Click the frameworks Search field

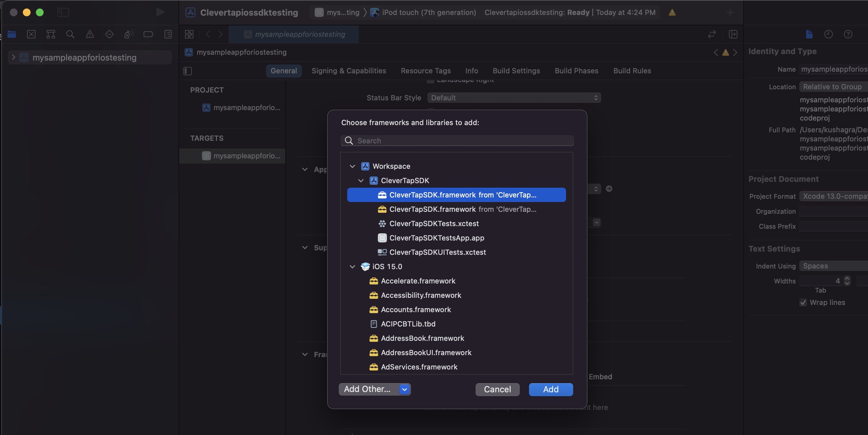click(457, 141)
